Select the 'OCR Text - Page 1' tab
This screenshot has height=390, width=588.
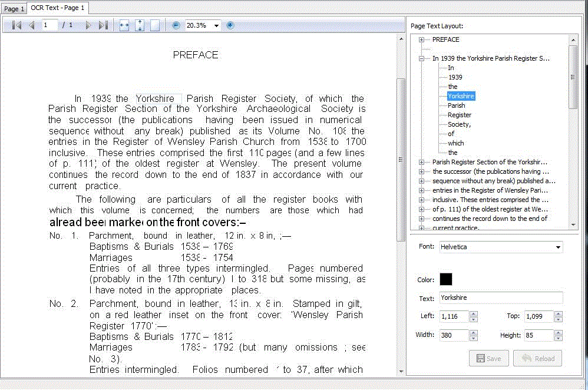point(57,8)
